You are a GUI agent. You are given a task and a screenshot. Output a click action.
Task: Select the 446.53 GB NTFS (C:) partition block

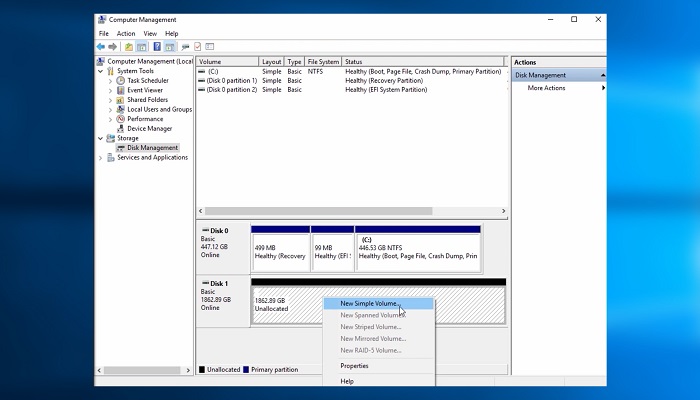tap(418, 248)
